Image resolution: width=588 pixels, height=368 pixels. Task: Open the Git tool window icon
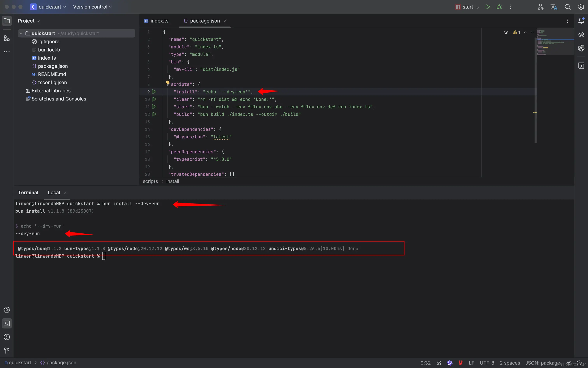(7, 350)
